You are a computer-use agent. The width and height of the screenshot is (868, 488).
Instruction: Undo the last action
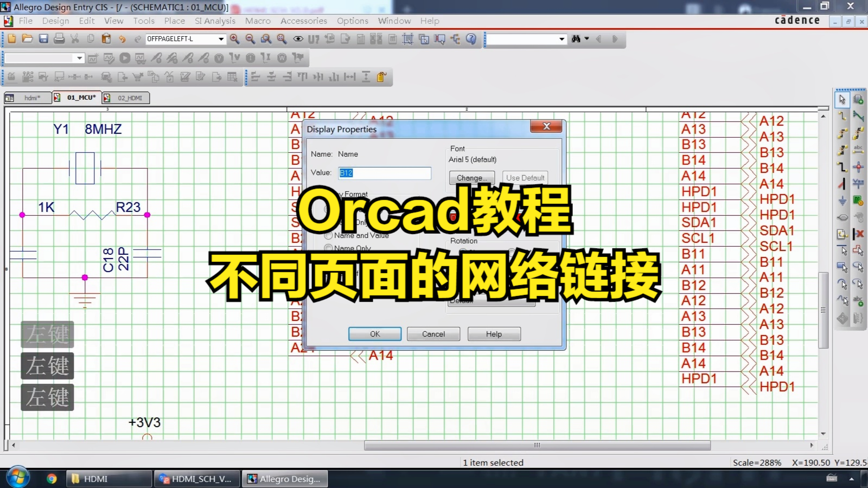[122, 39]
